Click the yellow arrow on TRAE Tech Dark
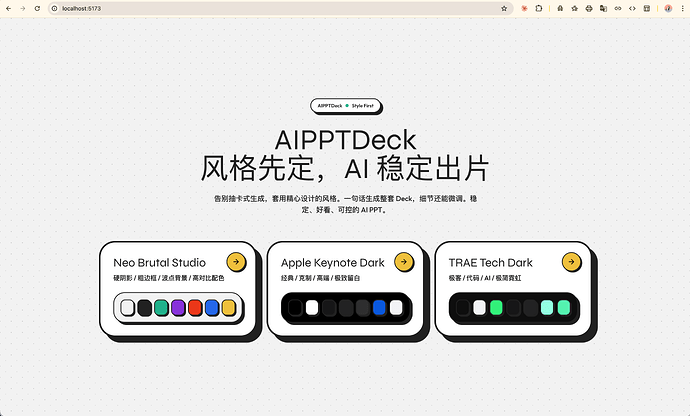Viewport: 690px width, 416px height. click(571, 262)
